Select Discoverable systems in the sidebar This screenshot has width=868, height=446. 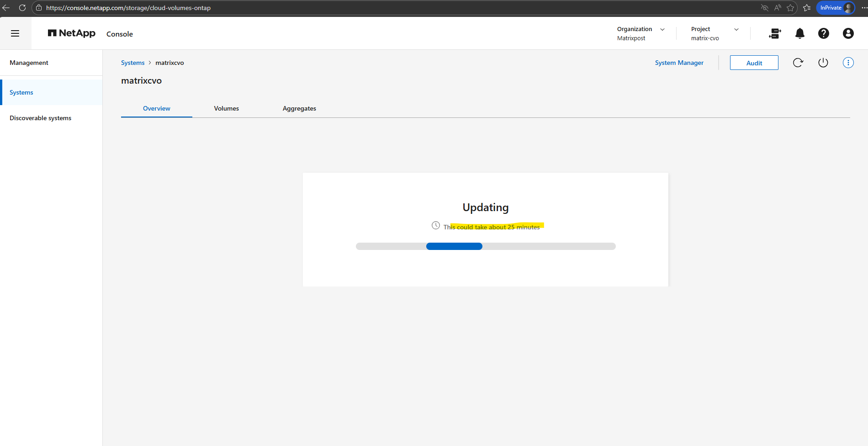[x=41, y=118]
